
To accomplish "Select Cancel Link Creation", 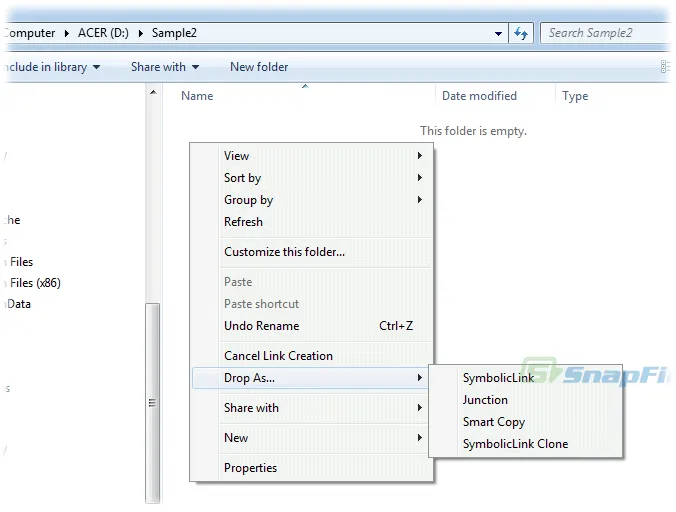I will pos(311,356).
